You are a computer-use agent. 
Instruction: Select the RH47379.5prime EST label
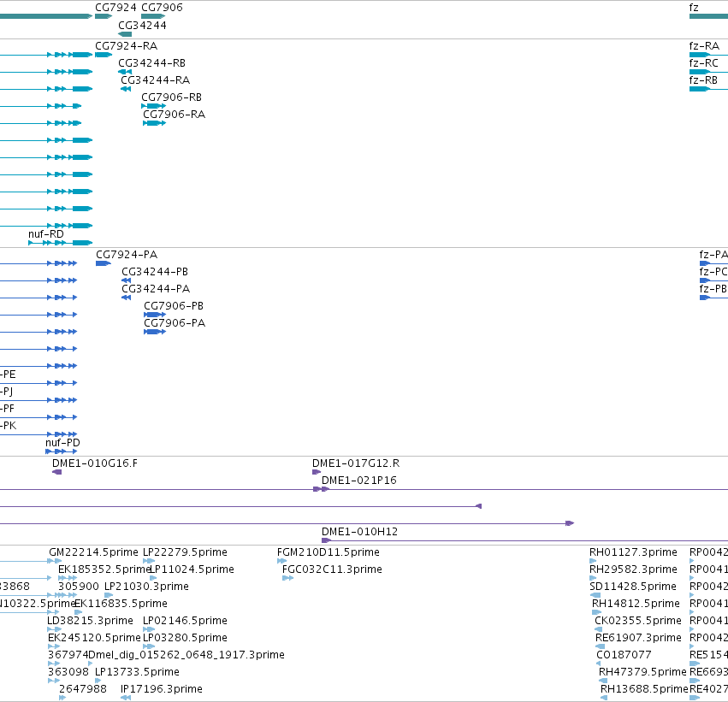642,673
